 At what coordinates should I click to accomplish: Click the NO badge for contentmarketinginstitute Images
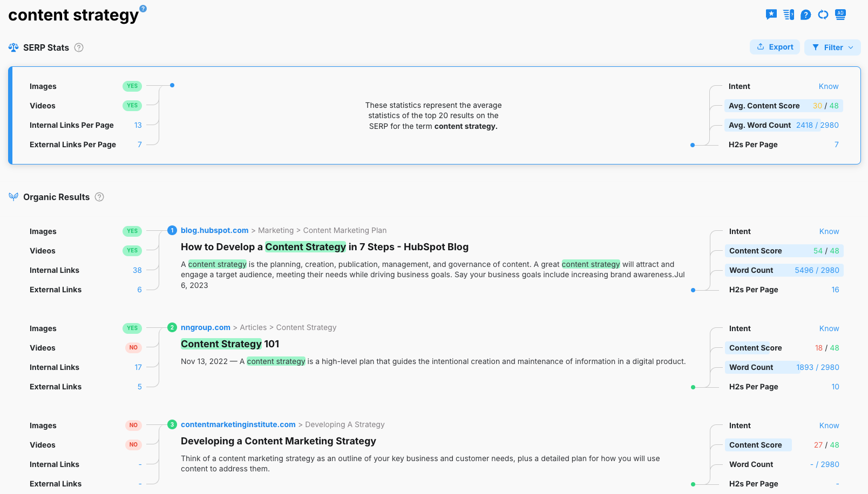coord(133,426)
